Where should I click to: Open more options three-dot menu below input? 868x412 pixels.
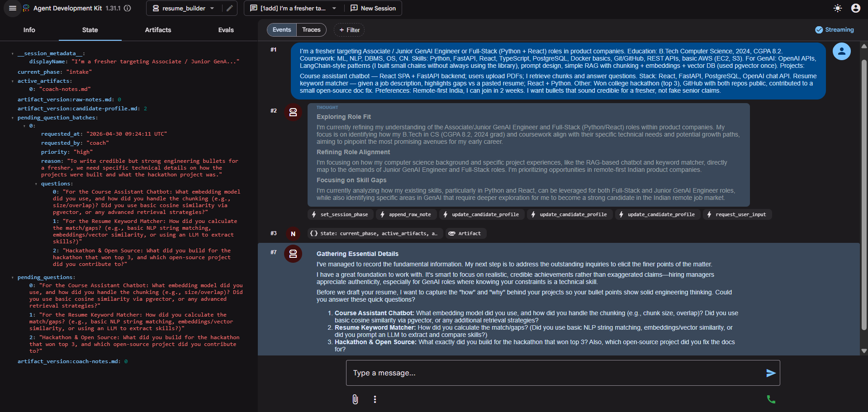point(375,399)
